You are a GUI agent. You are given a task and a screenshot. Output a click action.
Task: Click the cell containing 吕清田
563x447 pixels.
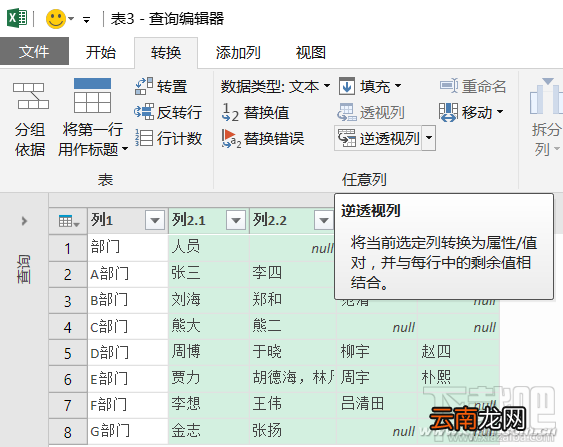point(377,405)
